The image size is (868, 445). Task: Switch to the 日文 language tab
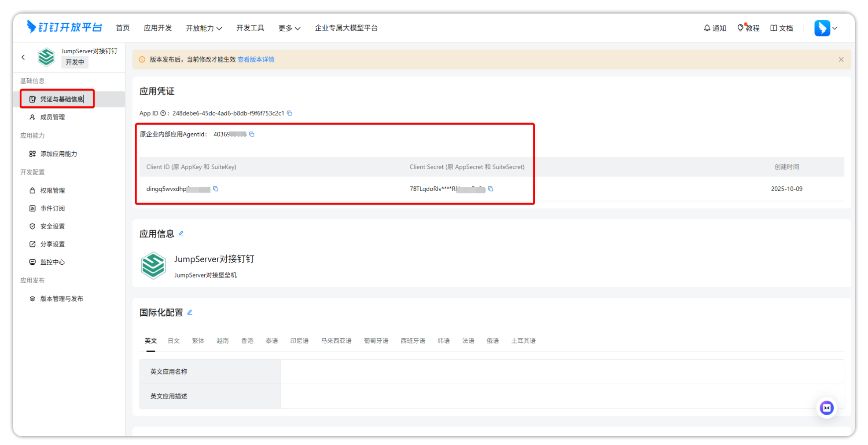[x=173, y=341]
